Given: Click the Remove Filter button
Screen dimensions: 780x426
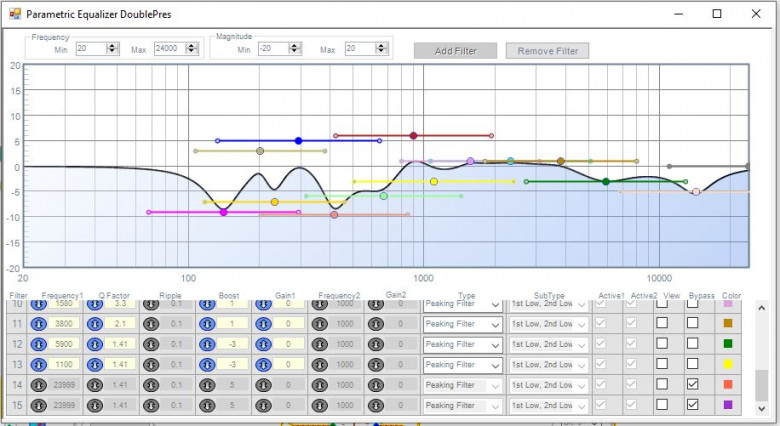Looking at the screenshot, I should (x=547, y=51).
